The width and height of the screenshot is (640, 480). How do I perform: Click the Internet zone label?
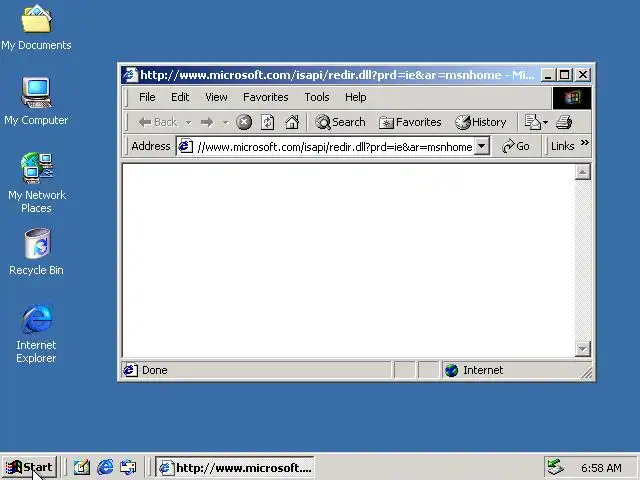(x=483, y=370)
